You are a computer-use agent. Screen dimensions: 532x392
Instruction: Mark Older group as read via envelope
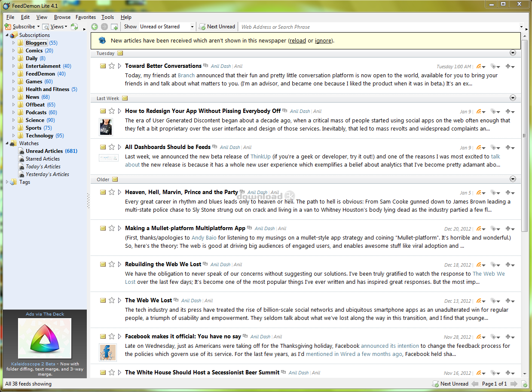[x=115, y=179]
